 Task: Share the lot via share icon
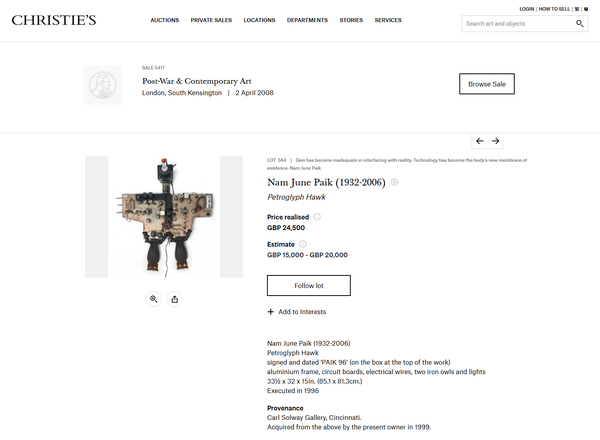point(174,299)
